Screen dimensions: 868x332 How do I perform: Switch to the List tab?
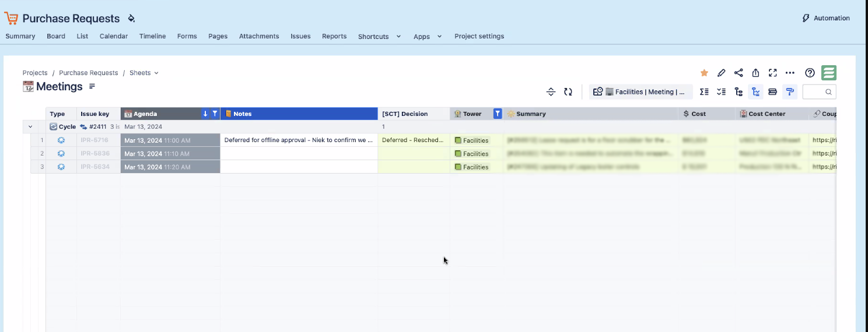[82, 36]
